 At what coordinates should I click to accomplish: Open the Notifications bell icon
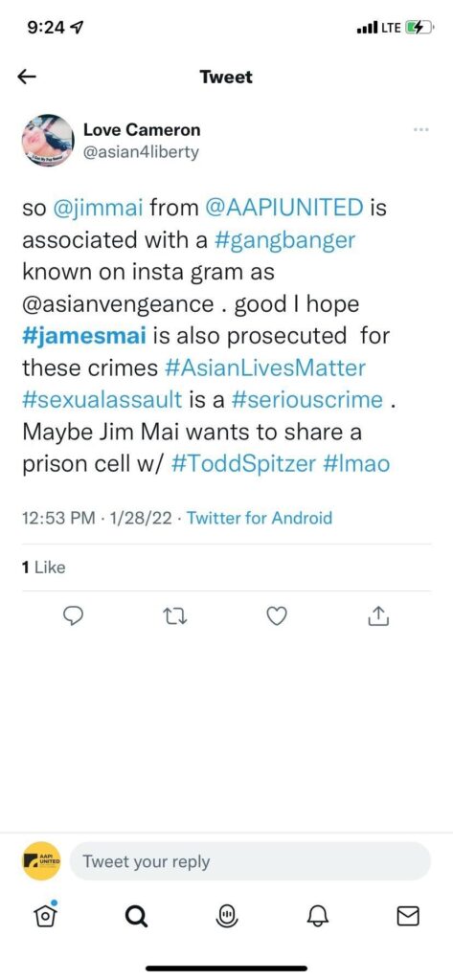coord(317,916)
